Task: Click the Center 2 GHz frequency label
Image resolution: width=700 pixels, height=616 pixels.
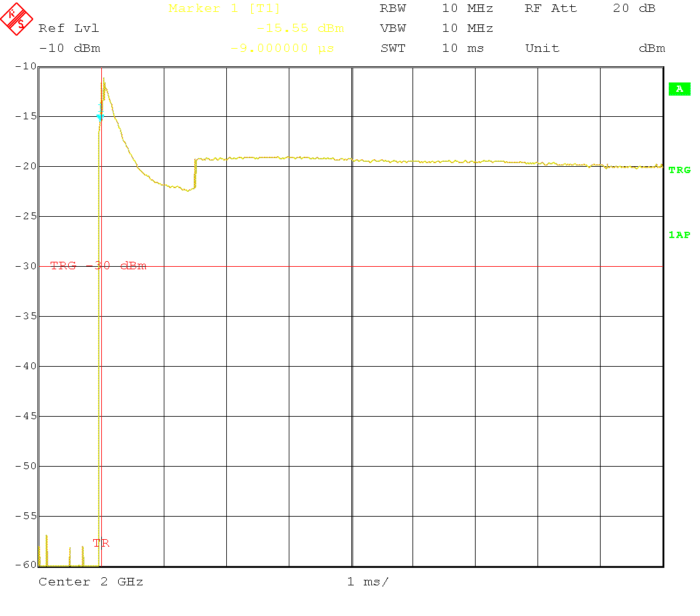Action: (x=91, y=582)
